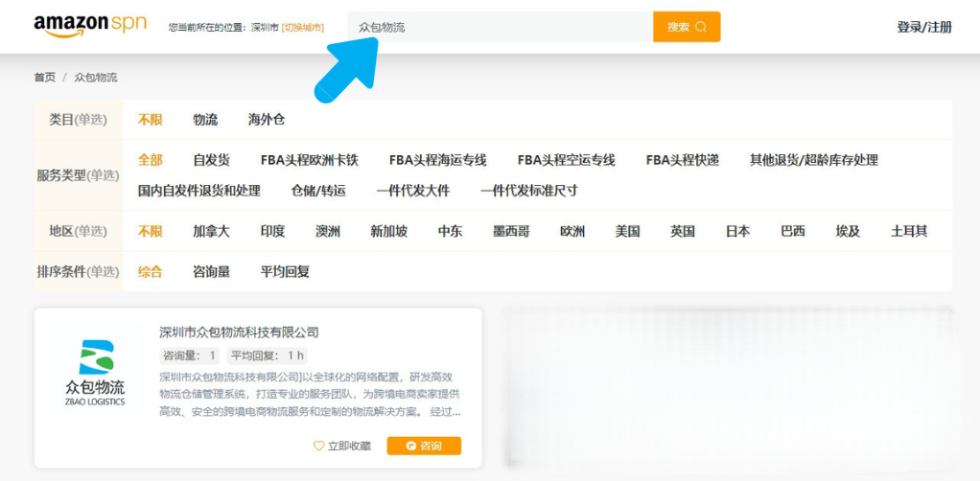The image size is (980, 481).
Task: Sort results by 平均回复
Action: [285, 272]
